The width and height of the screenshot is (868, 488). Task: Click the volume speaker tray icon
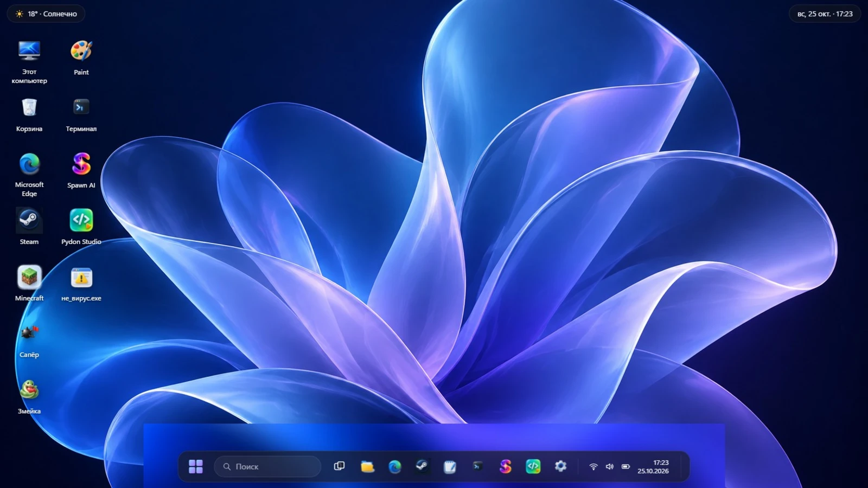click(610, 466)
